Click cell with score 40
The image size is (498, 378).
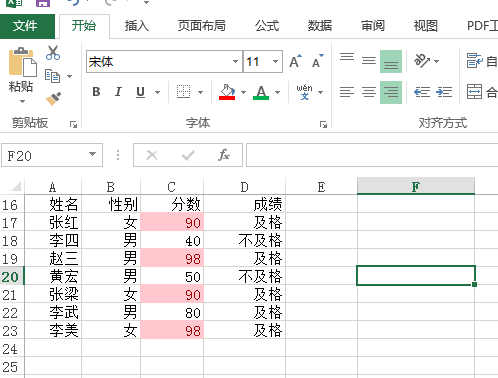tap(172, 240)
